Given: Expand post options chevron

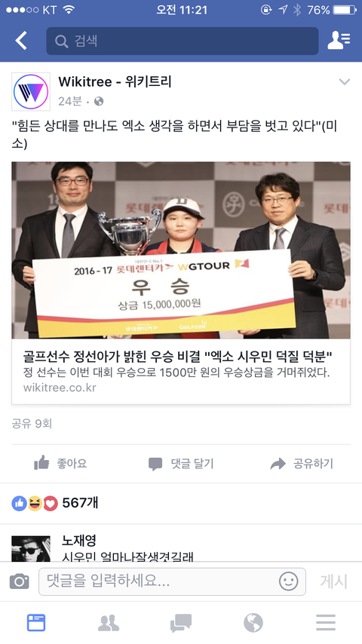Looking at the screenshot, I should [x=345, y=81].
